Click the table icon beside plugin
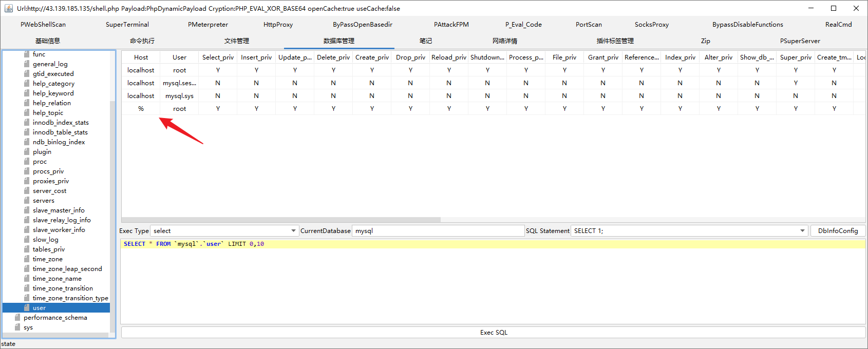The width and height of the screenshot is (868, 349). [x=27, y=152]
